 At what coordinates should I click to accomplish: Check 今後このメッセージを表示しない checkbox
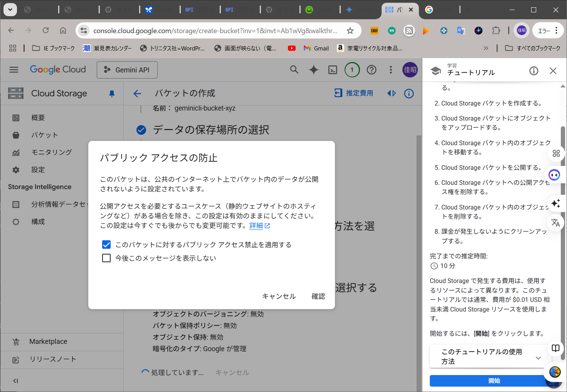pyautogui.click(x=106, y=258)
